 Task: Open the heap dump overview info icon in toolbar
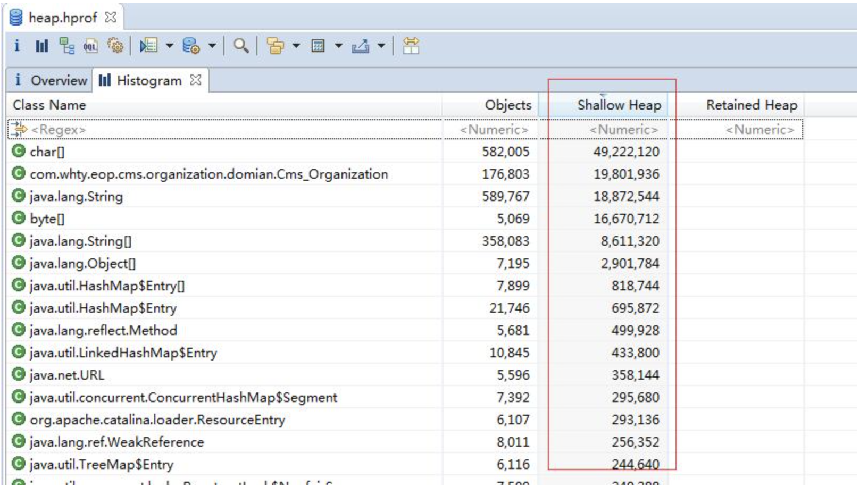point(17,46)
